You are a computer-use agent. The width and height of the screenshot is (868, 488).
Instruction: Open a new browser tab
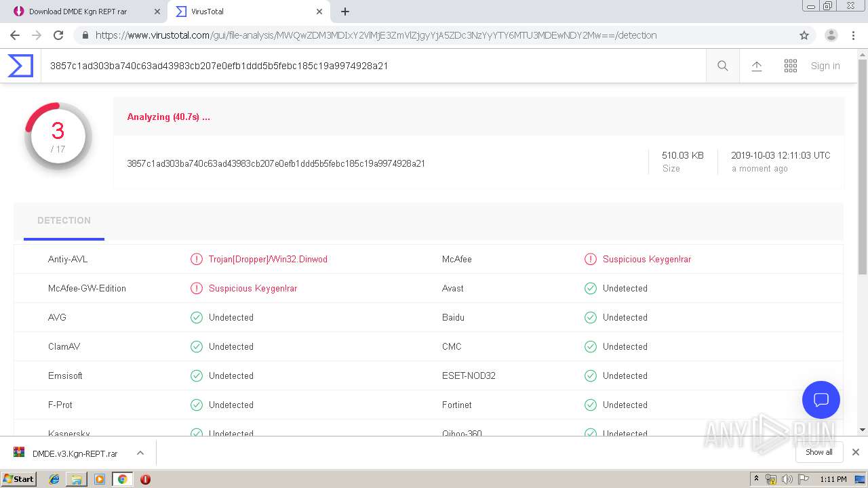pyautogui.click(x=345, y=12)
